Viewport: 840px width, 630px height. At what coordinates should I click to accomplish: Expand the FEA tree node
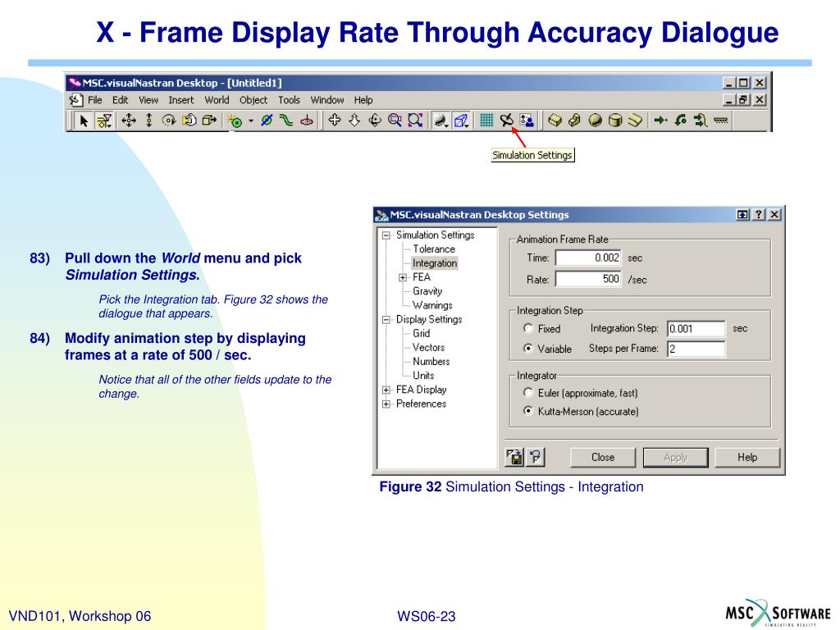tap(403, 277)
